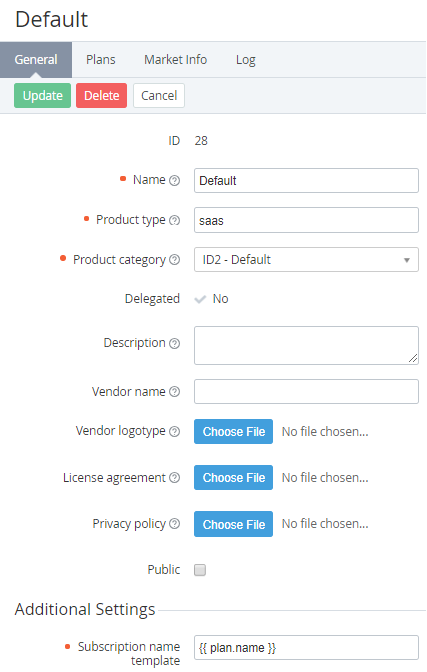Click the green Update button
The width and height of the screenshot is (427, 672).
point(42,96)
